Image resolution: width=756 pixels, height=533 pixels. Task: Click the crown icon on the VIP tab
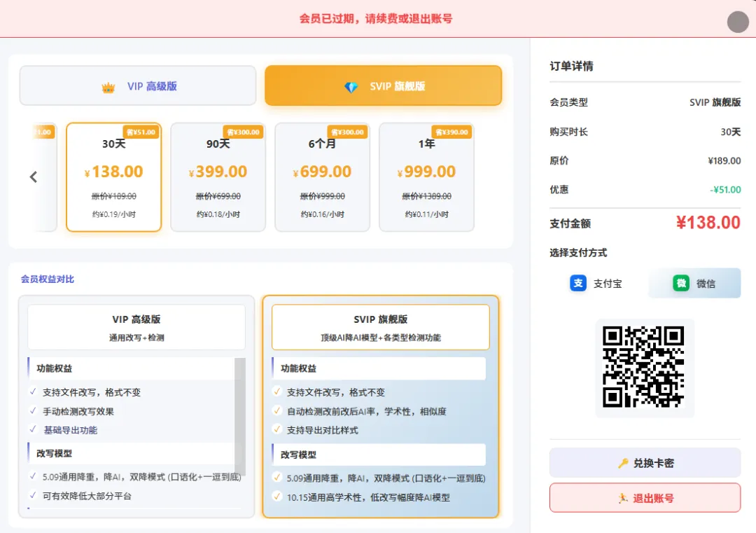108,88
